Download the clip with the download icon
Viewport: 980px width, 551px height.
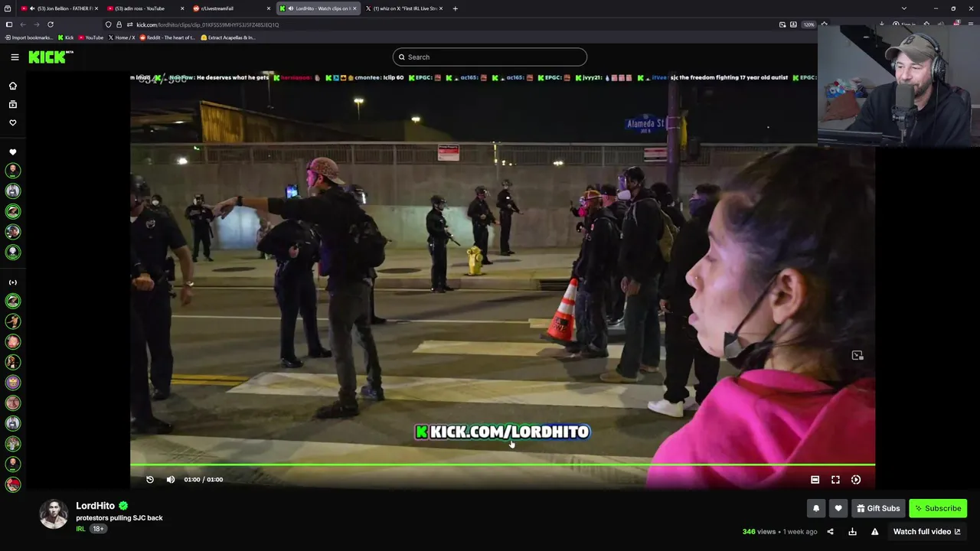[x=852, y=532]
